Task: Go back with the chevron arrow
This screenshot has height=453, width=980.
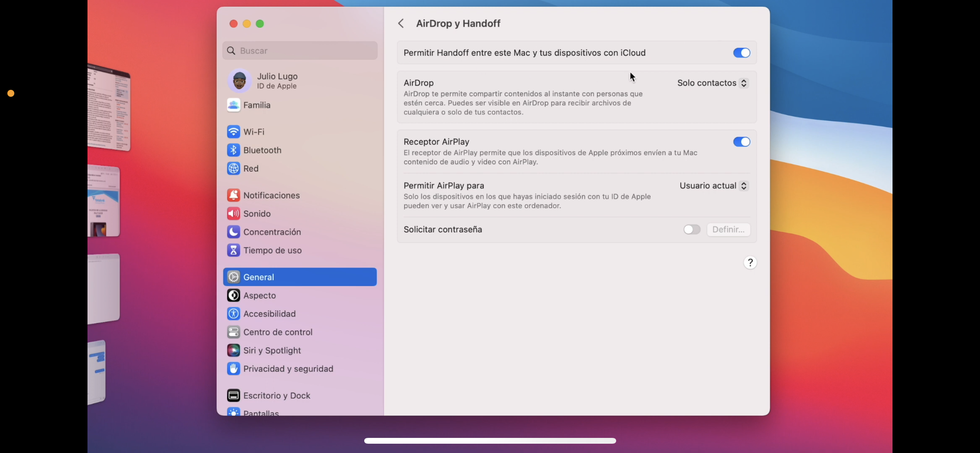Action: (x=401, y=24)
